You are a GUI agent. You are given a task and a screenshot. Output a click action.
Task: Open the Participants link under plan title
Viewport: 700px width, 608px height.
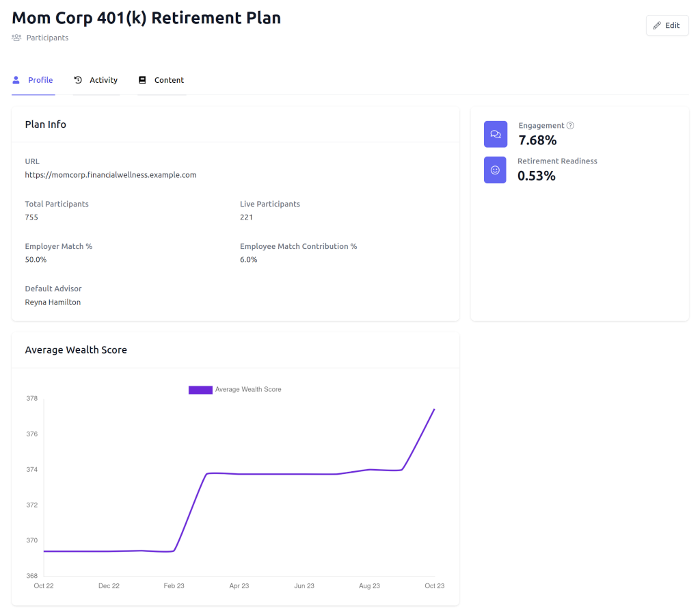[47, 38]
